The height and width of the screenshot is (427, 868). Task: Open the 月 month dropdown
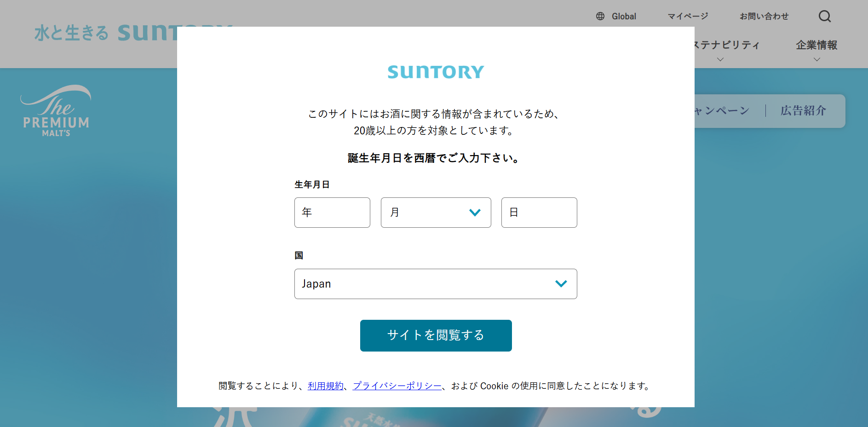click(x=436, y=213)
